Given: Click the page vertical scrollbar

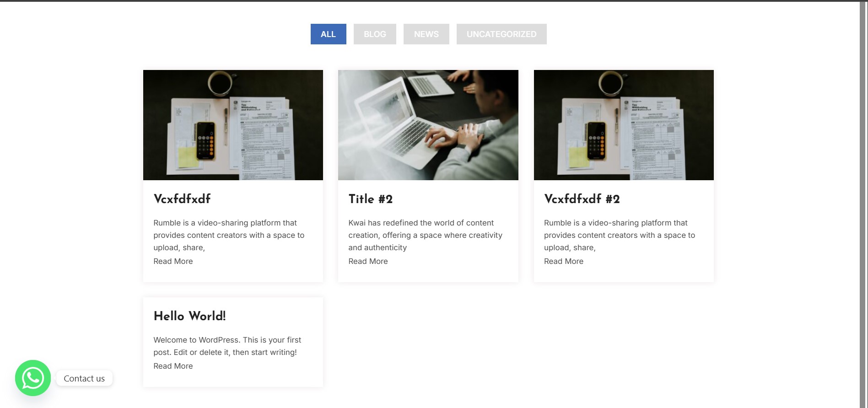Looking at the screenshot, I should coord(863,204).
